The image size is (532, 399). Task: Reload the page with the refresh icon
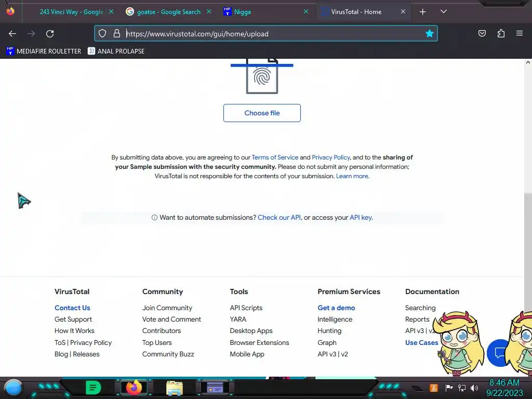click(x=50, y=34)
